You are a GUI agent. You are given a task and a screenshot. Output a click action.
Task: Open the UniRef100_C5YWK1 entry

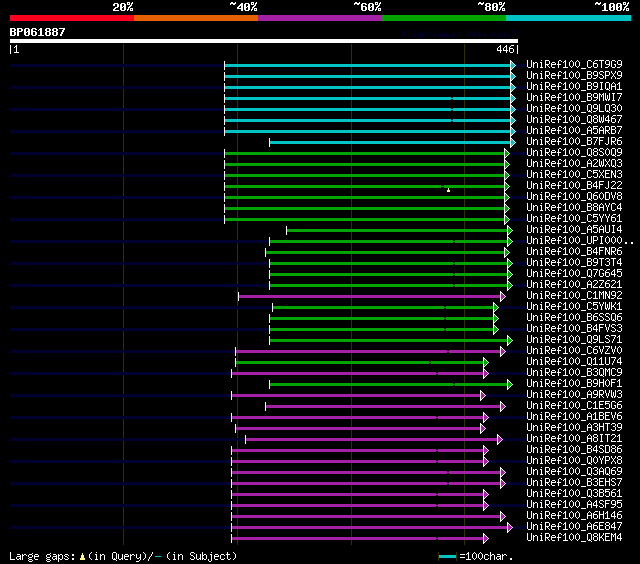click(x=574, y=307)
